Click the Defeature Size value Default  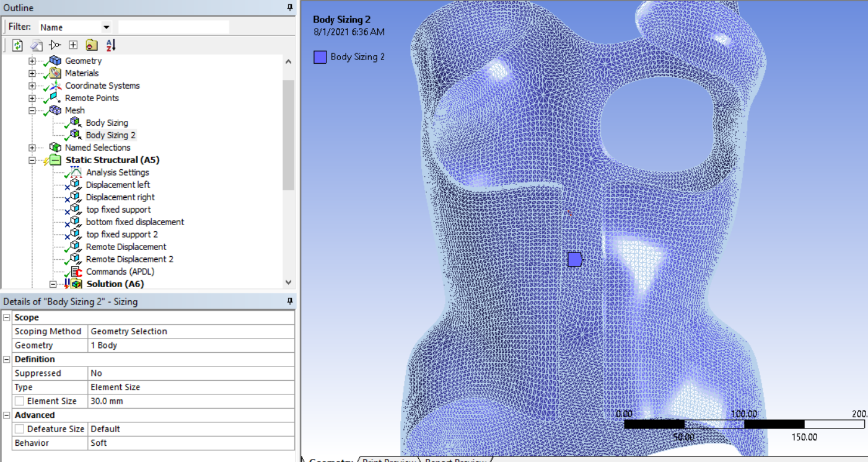[x=191, y=429]
